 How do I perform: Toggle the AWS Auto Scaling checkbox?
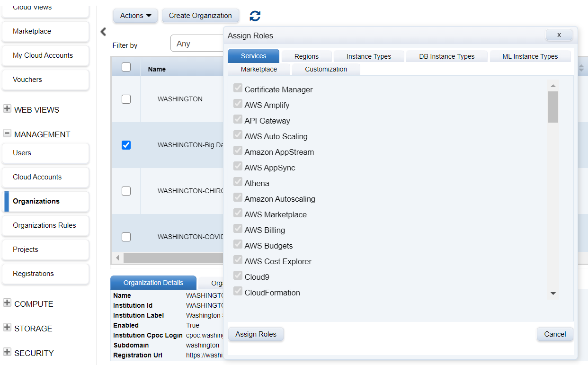point(238,135)
